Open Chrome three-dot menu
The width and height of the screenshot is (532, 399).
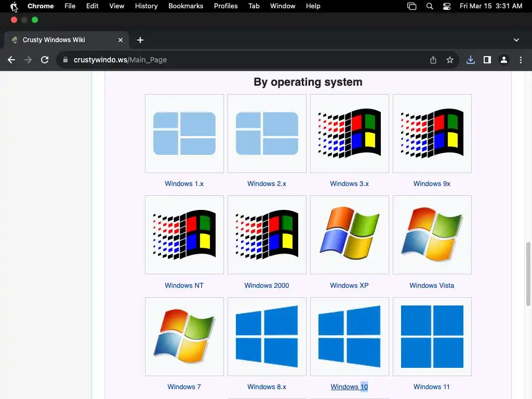(x=521, y=60)
